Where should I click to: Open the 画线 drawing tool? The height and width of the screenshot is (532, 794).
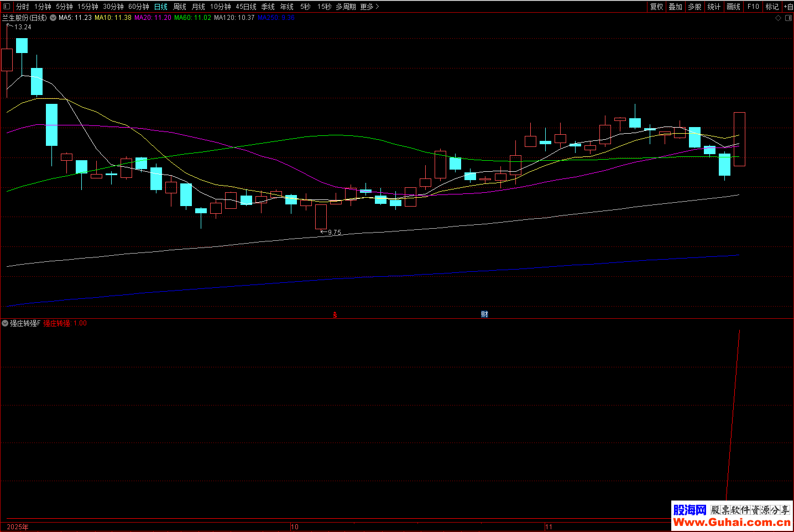[733, 7]
